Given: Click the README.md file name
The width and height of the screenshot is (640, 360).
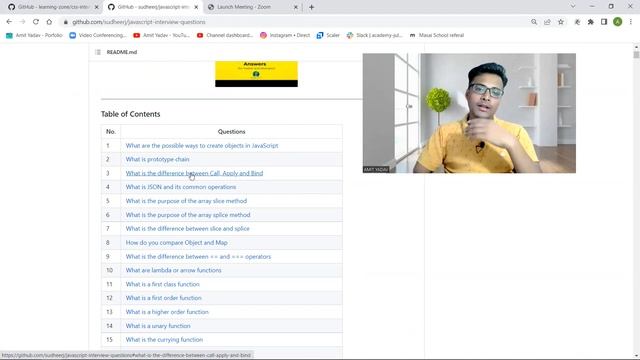Looking at the screenshot, I should (122, 52).
